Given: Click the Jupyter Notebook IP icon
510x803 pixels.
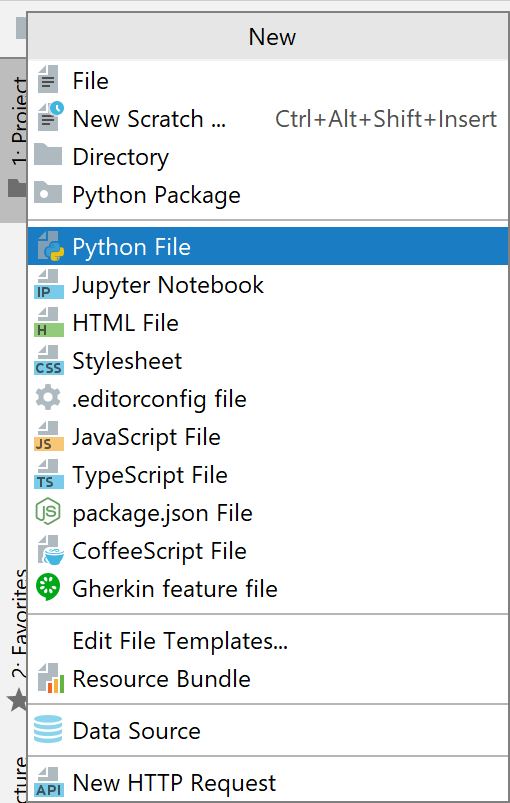Looking at the screenshot, I should coord(49,285).
